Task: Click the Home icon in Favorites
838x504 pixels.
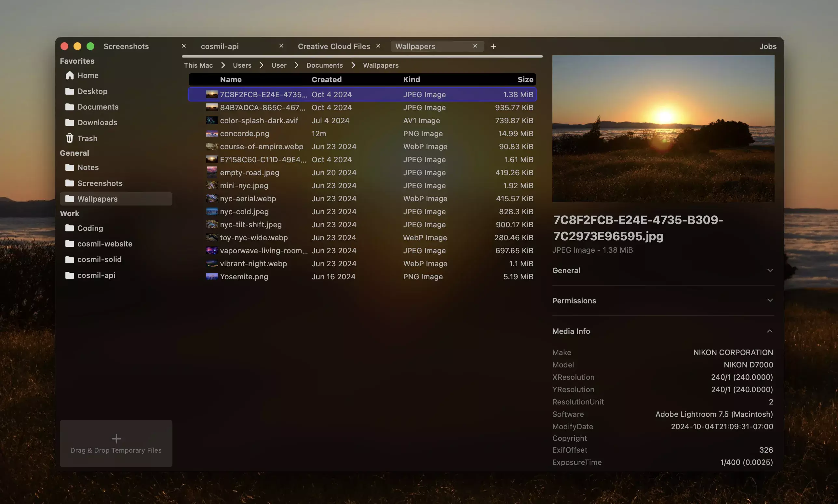Action: pos(70,75)
